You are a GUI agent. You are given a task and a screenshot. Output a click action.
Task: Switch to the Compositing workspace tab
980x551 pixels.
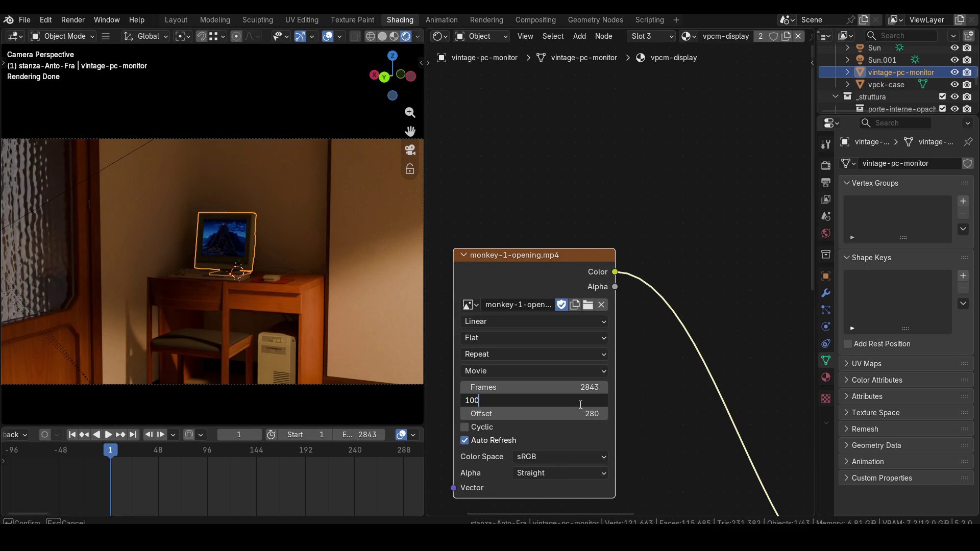(x=535, y=20)
